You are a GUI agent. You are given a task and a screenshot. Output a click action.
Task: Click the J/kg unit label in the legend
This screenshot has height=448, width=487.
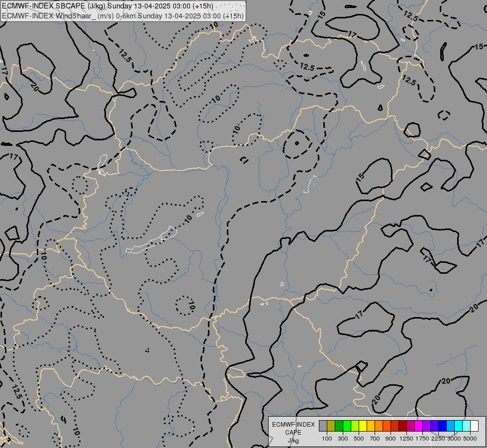click(x=293, y=441)
